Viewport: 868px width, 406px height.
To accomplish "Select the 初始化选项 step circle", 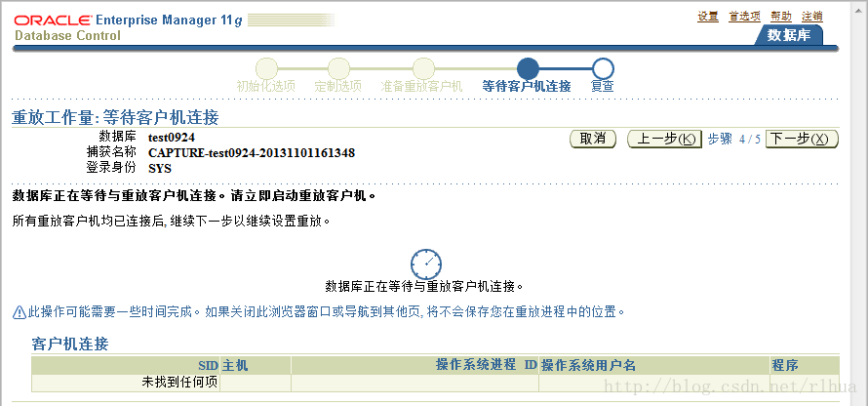I will [x=266, y=68].
